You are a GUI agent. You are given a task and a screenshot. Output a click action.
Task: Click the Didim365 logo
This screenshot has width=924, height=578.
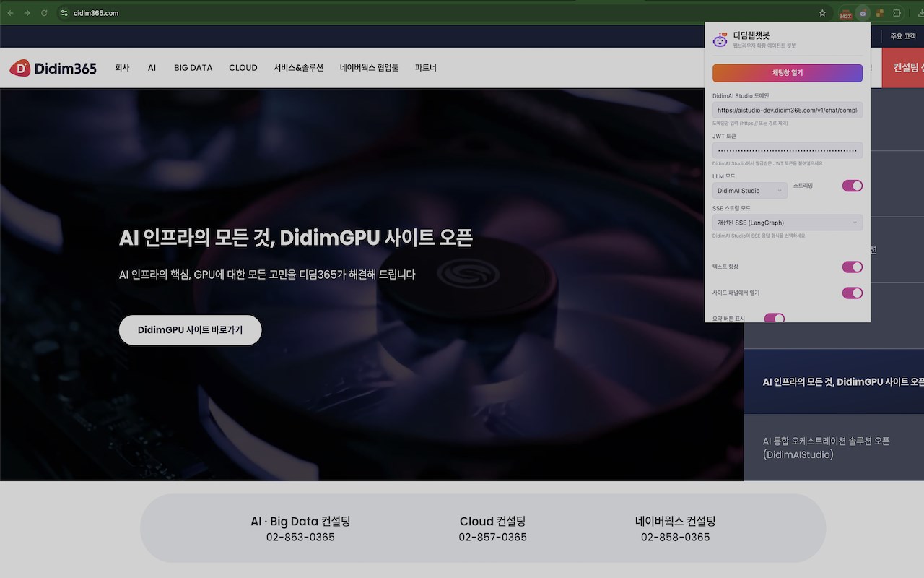53,68
